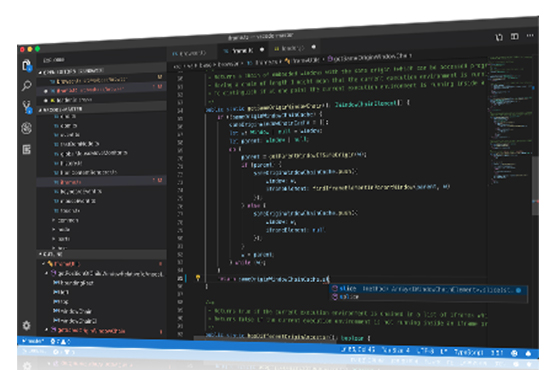Click the unsaved dot on the third tab
The image size is (560, 370).
pos(314,47)
